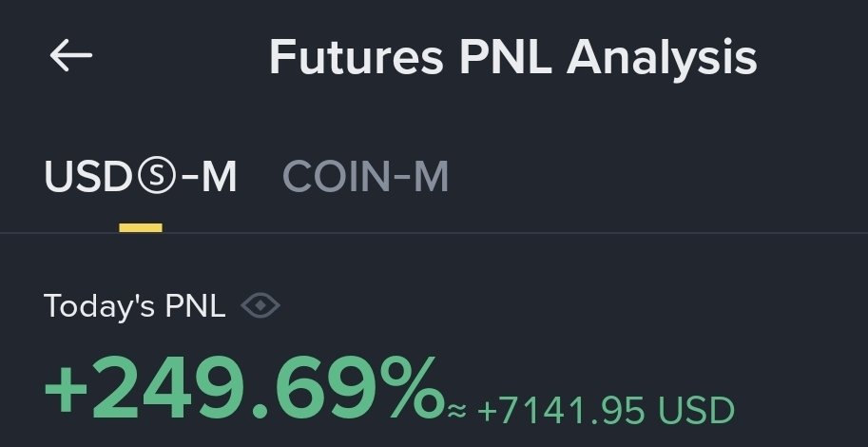
Task: Toggle PNL visibility with the eye icon
Action: 260,306
